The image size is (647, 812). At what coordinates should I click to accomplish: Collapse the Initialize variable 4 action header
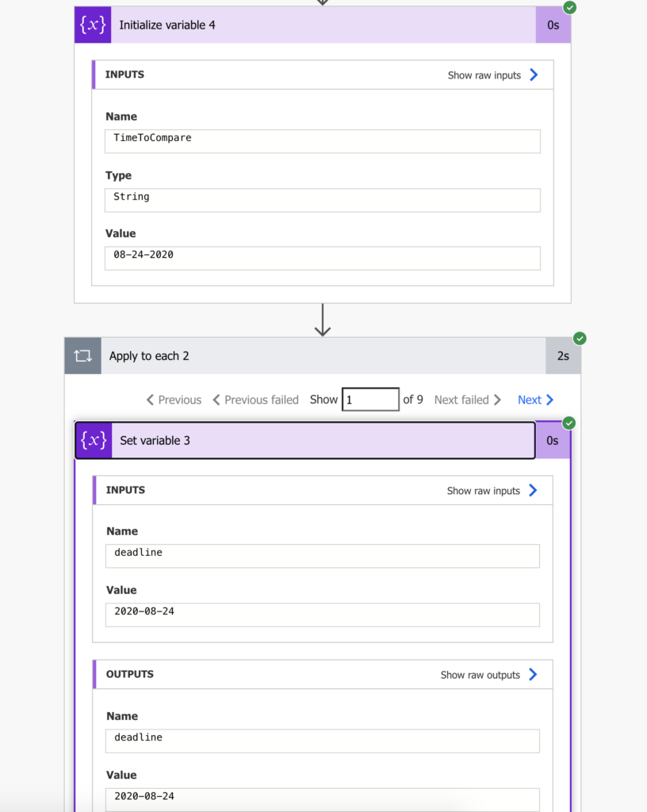[323, 25]
